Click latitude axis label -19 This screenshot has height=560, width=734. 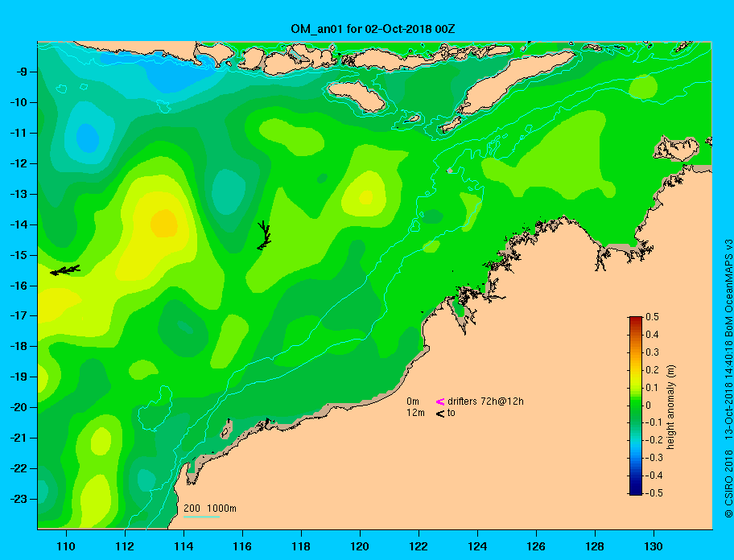pyautogui.click(x=19, y=377)
